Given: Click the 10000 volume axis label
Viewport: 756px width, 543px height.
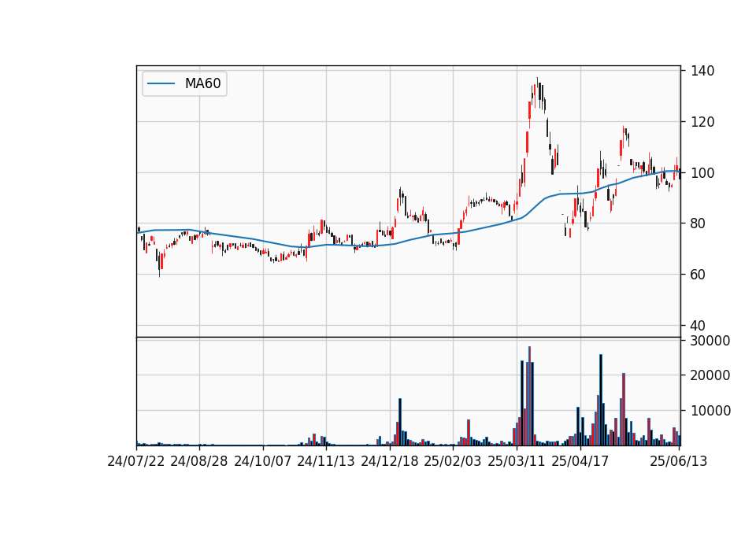Looking at the screenshot, I should [x=710, y=411].
